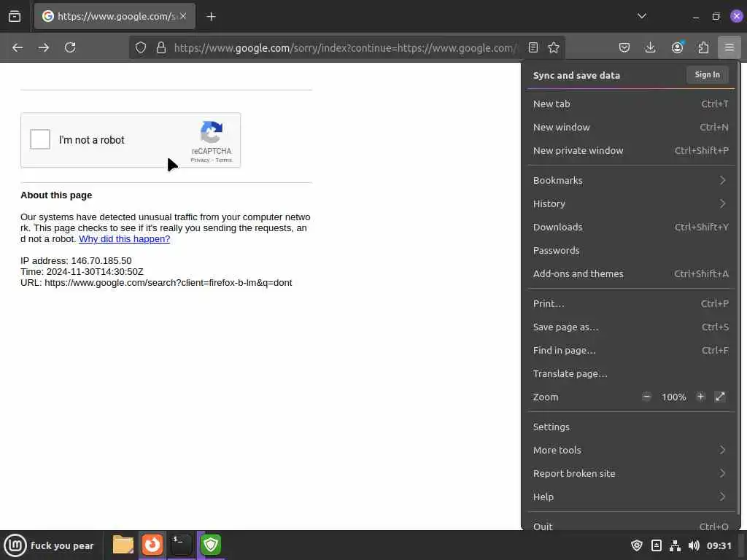747x560 pixels.
Task: Expand the History submenu
Action: pyautogui.click(x=631, y=204)
